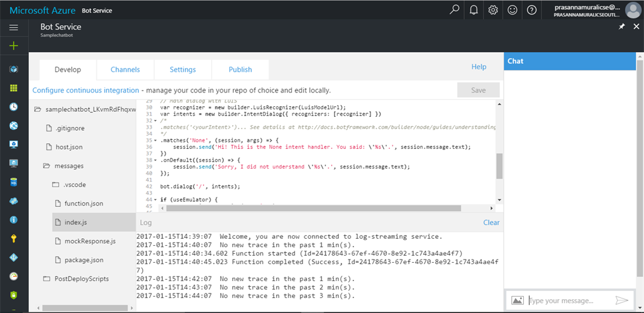
Task: Click the Chat panel header
Action: click(x=569, y=61)
